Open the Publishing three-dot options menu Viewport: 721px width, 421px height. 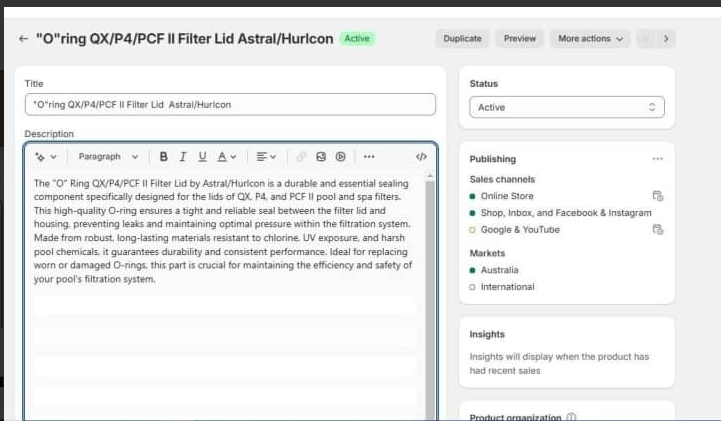[x=657, y=159]
